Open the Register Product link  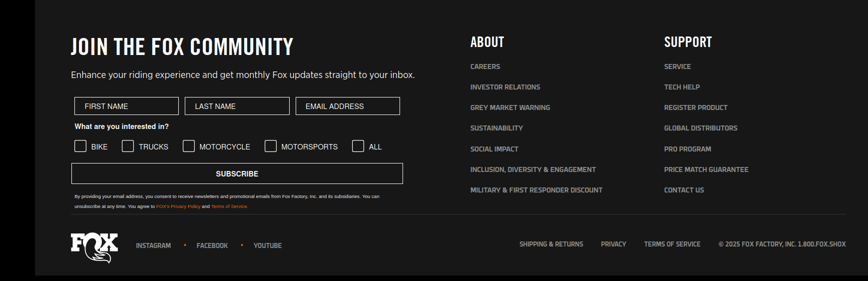(x=695, y=107)
